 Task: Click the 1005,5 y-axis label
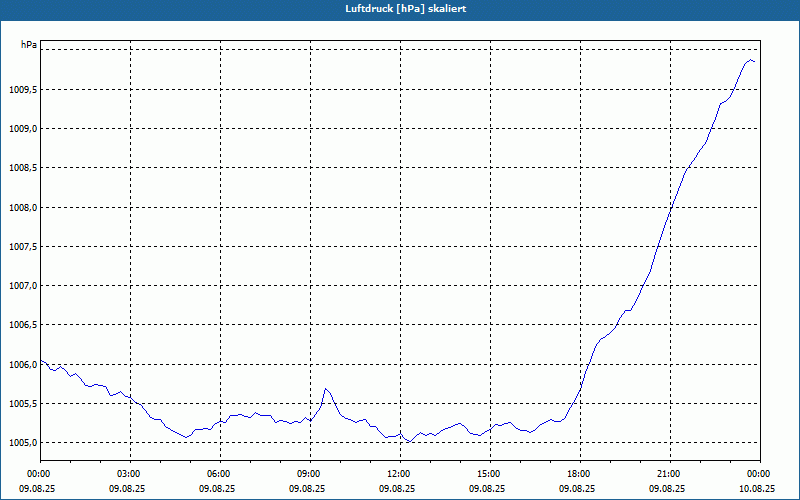tap(23, 404)
